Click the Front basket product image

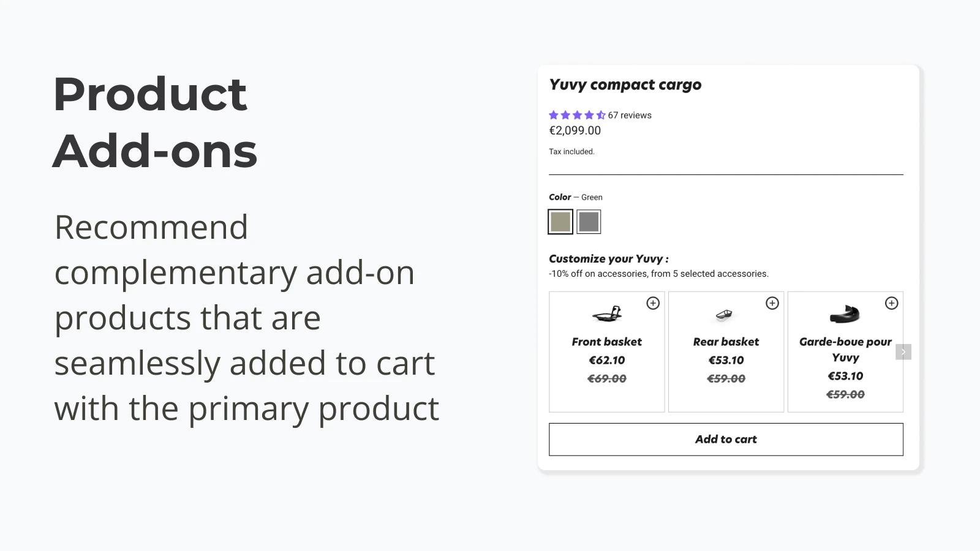[x=606, y=315]
